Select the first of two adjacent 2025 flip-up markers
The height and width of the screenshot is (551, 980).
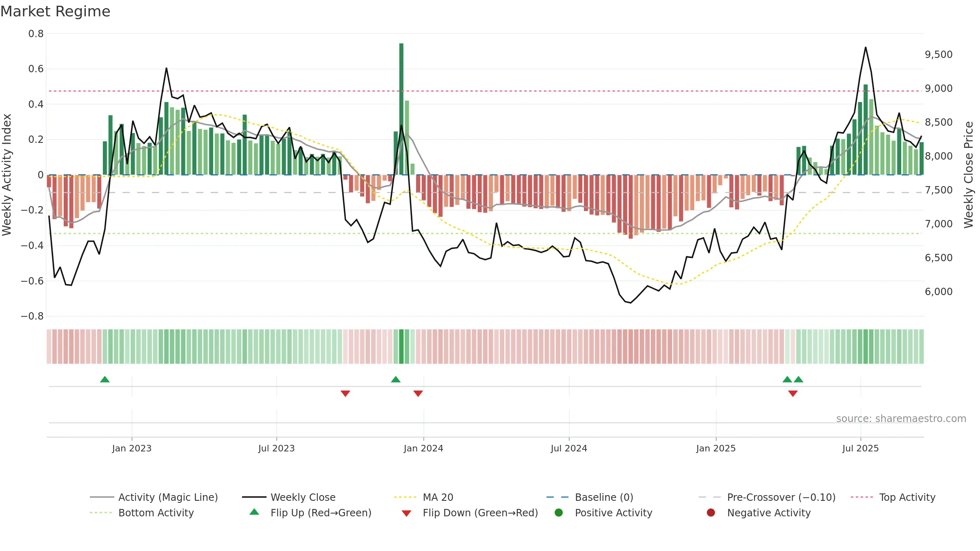[787, 380]
